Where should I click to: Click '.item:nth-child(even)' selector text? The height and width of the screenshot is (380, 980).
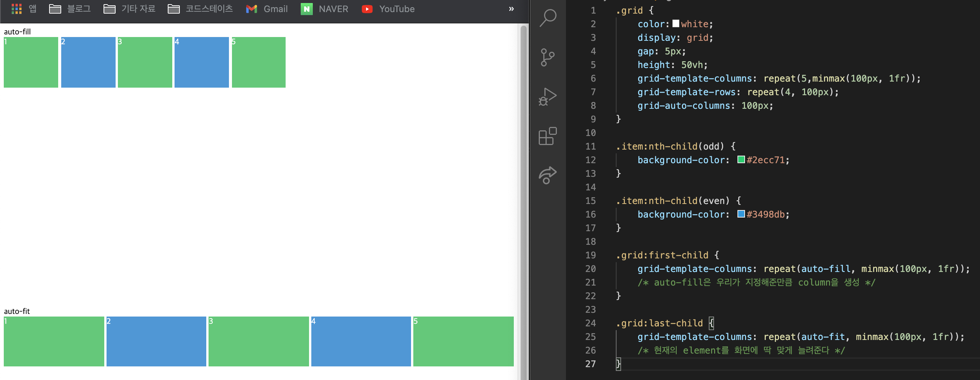(x=672, y=201)
